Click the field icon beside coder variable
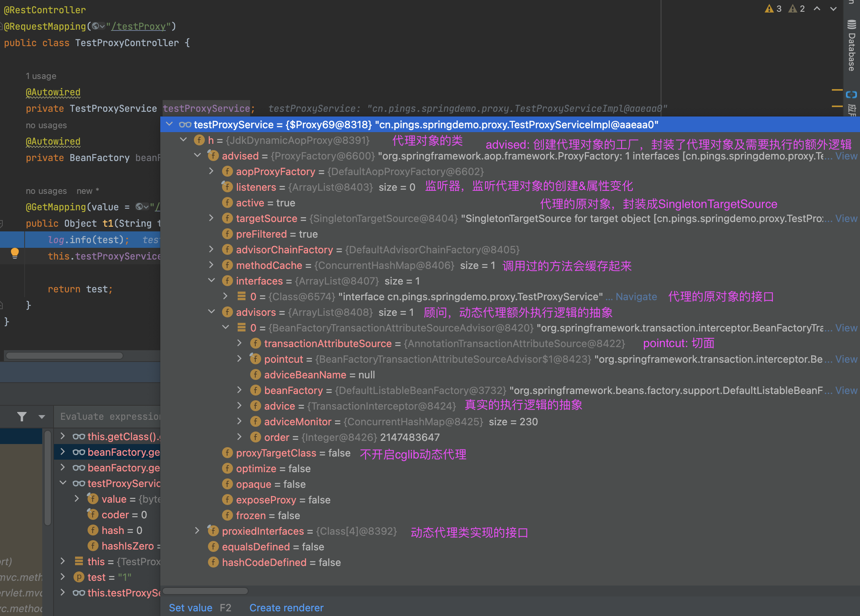Viewport: 860px width, 616px height. [x=93, y=514]
